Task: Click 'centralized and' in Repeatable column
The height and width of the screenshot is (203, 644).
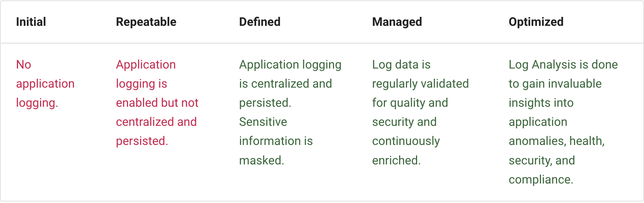Action: [x=156, y=122]
